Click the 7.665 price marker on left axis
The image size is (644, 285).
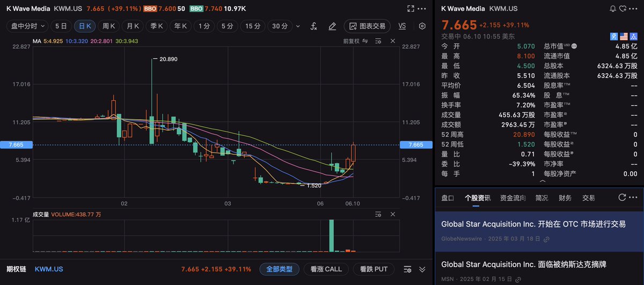pos(16,145)
